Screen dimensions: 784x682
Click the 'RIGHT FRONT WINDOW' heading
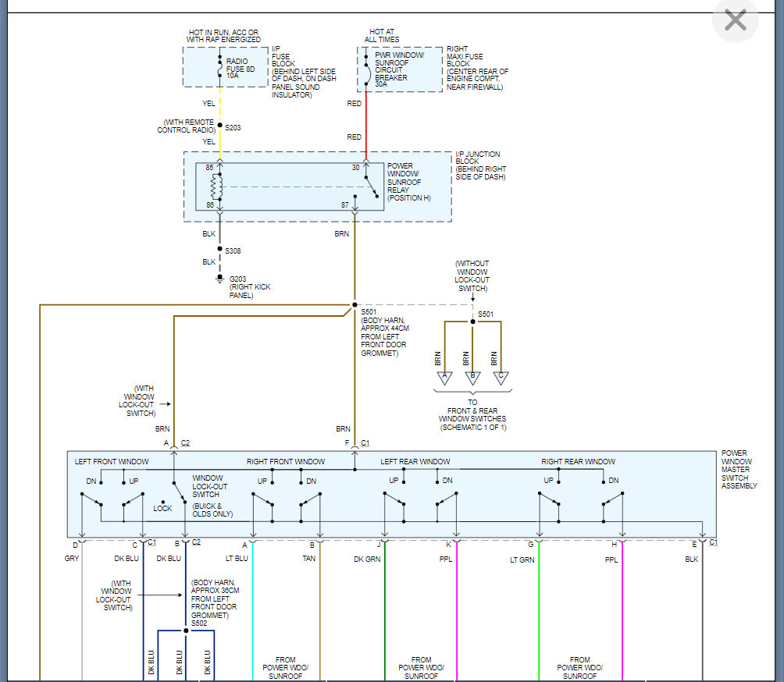click(x=286, y=462)
